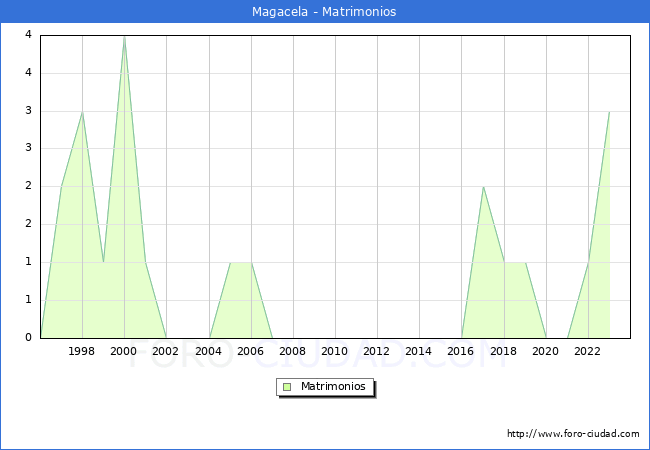The image size is (650, 450).
Task: Click the peak data point at year 2000
Action: [124, 37]
